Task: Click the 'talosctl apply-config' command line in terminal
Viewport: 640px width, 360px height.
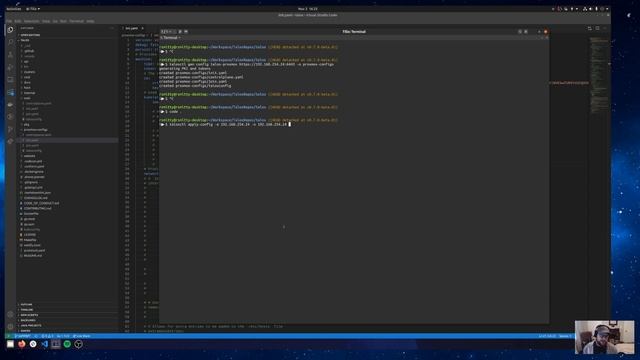Action: pos(224,124)
